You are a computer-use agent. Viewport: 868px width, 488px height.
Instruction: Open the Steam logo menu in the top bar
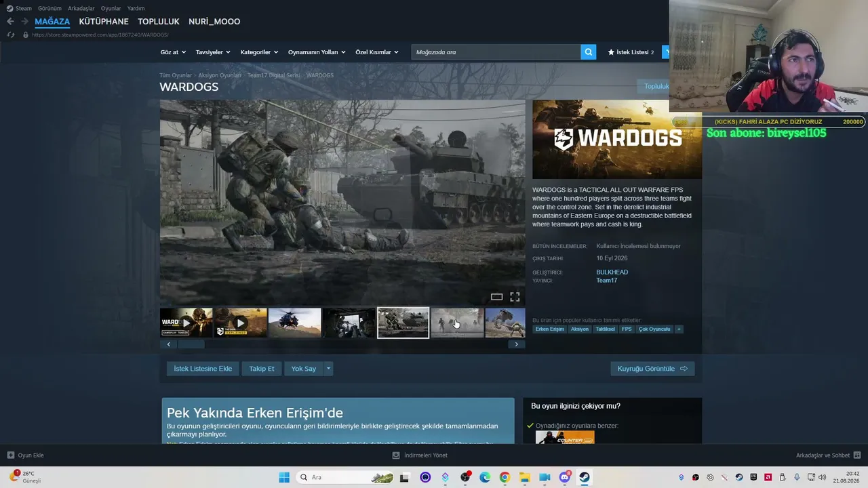(19, 8)
